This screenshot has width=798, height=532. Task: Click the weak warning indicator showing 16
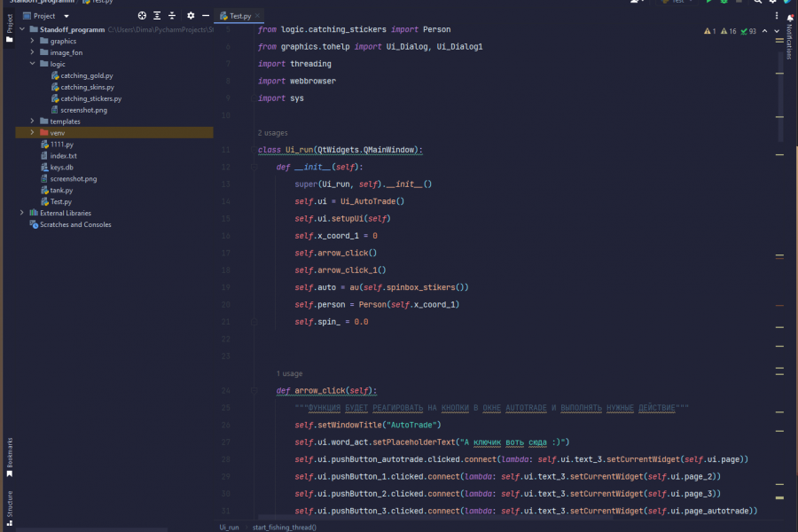pos(728,31)
